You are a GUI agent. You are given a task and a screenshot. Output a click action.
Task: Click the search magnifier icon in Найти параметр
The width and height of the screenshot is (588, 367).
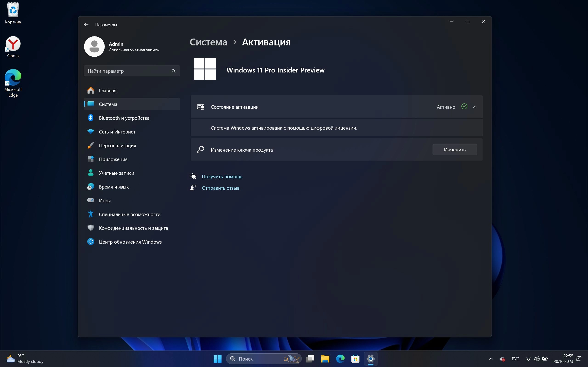[173, 71]
